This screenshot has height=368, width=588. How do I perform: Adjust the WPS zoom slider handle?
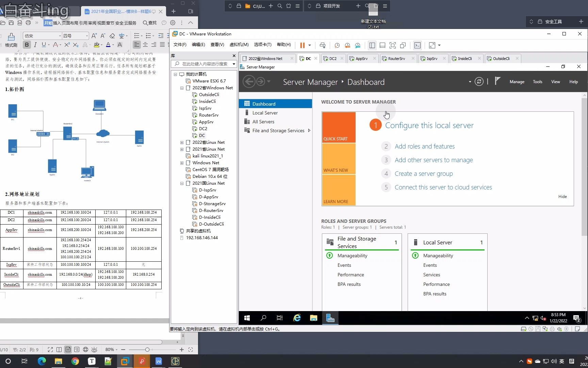point(147,350)
